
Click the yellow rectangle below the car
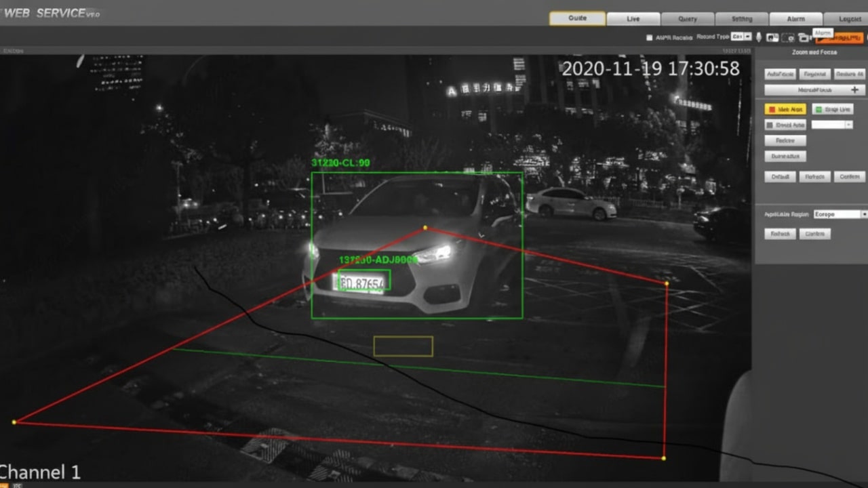click(x=403, y=346)
